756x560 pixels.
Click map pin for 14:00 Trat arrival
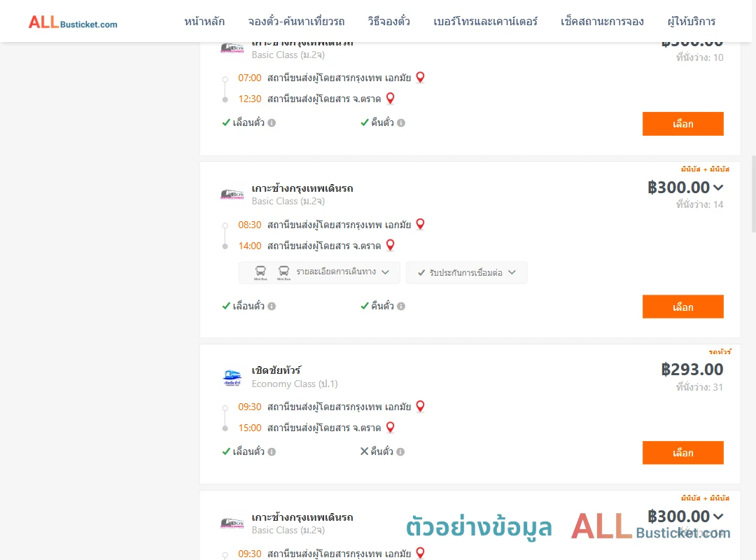coord(391,246)
